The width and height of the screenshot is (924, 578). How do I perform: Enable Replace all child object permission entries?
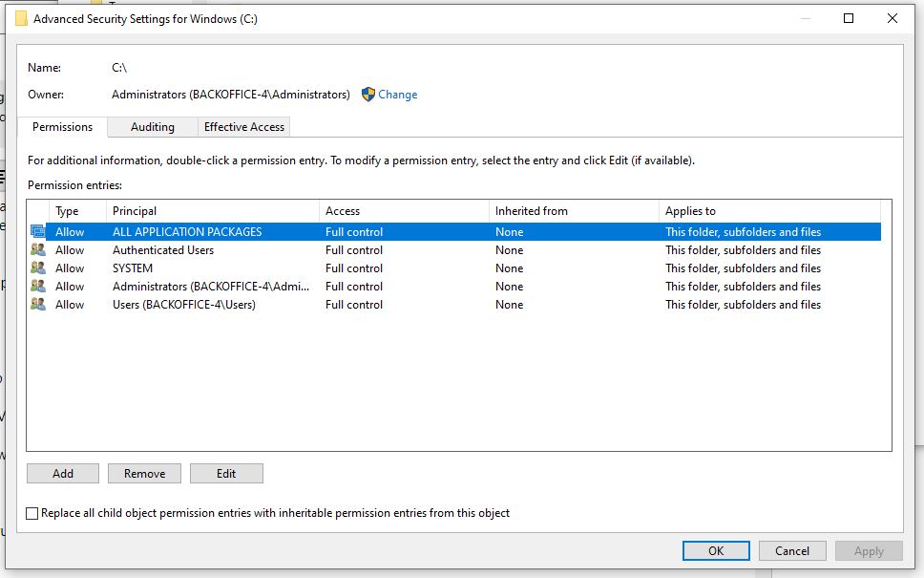[x=33, y=514]
